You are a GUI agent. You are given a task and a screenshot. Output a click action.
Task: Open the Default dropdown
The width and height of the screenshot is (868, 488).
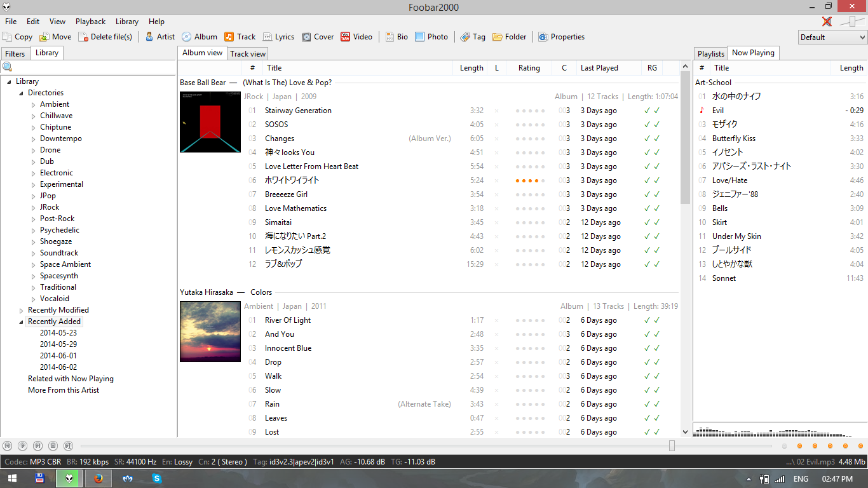click(x=832, y=37)
